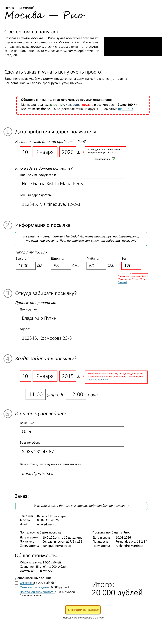Viewport: 167px width, 644px height.
Task: Select the pickup start time "11:00" box
Action: click(x=36, y=394)
